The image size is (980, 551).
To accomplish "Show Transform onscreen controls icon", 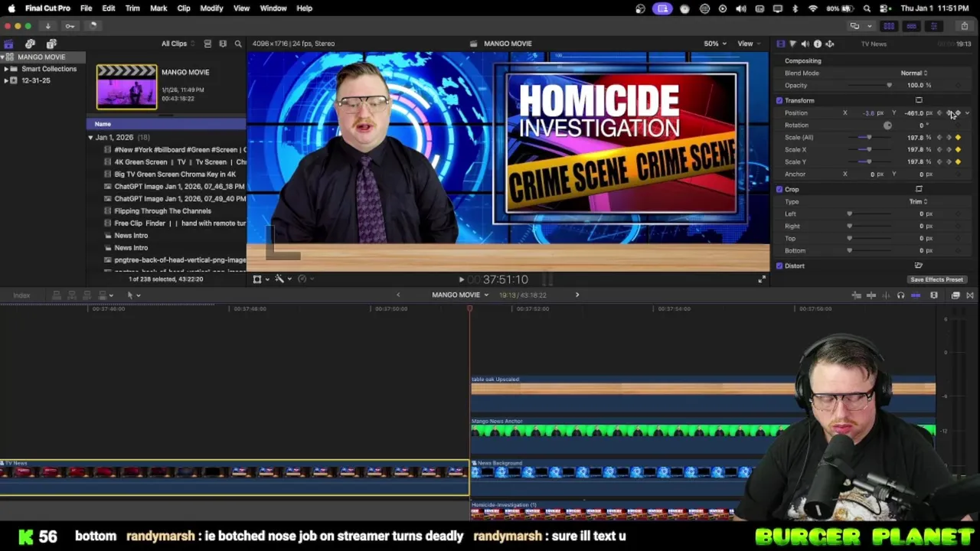I will [x=919, y=100].
